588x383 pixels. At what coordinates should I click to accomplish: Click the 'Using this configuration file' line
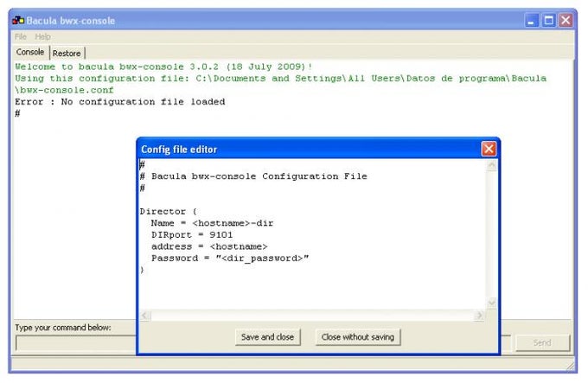coord(280,85)
